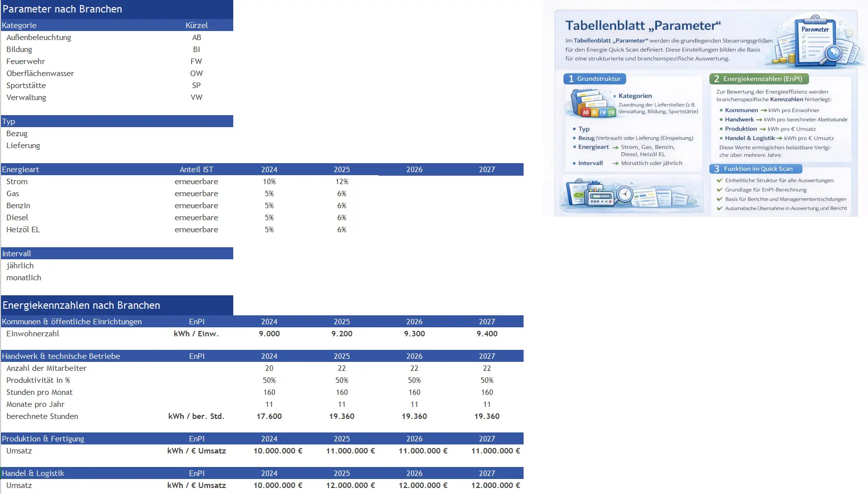This screenshot has height=494, width=868.
Task: Click the green arrow after Kommunen
Action: [x=763, y=111]
